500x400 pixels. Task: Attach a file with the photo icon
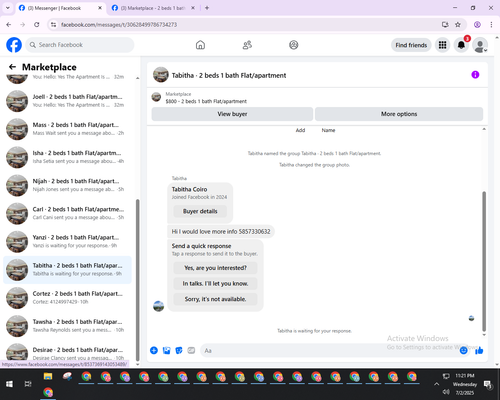(166, 350)
